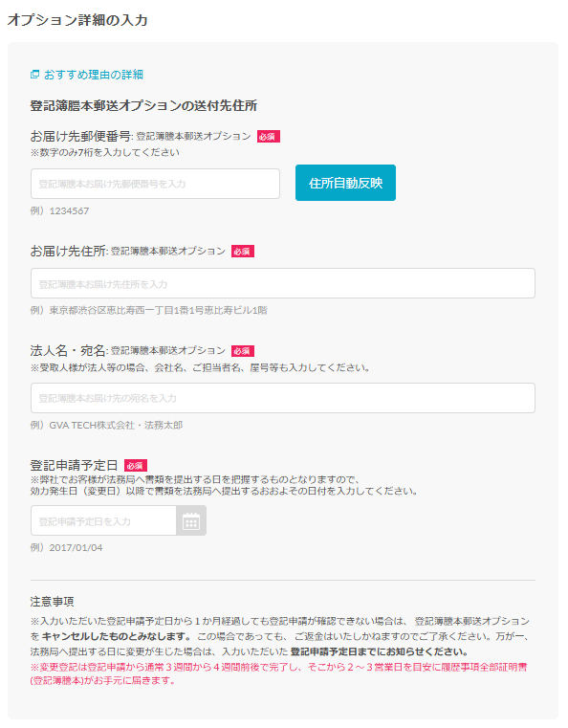The width and height of the screenshot is (568, 728).
Task: Click the example 例）GVA TECH株式会社・法務太郎
Action: 106,425
